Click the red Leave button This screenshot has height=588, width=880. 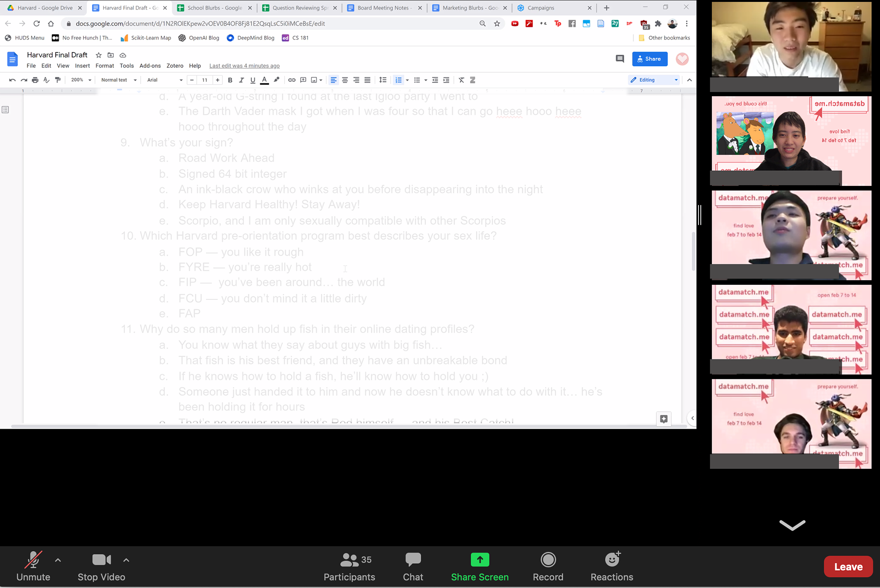(848, 566)
